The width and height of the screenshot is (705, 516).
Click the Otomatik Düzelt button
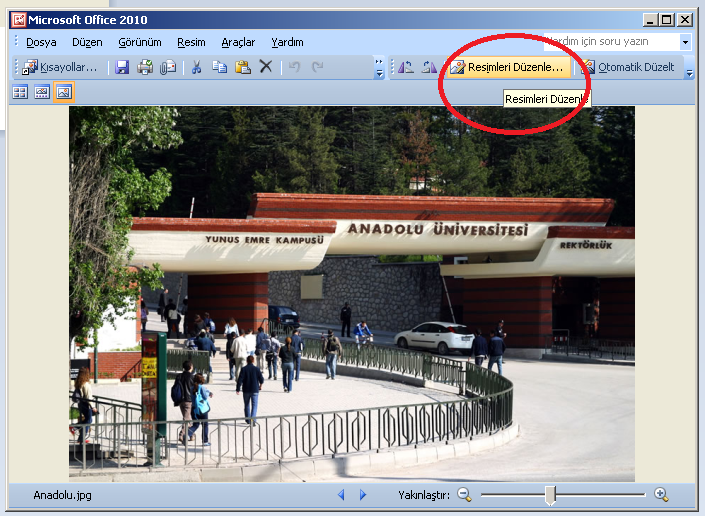tap(627, 67)
